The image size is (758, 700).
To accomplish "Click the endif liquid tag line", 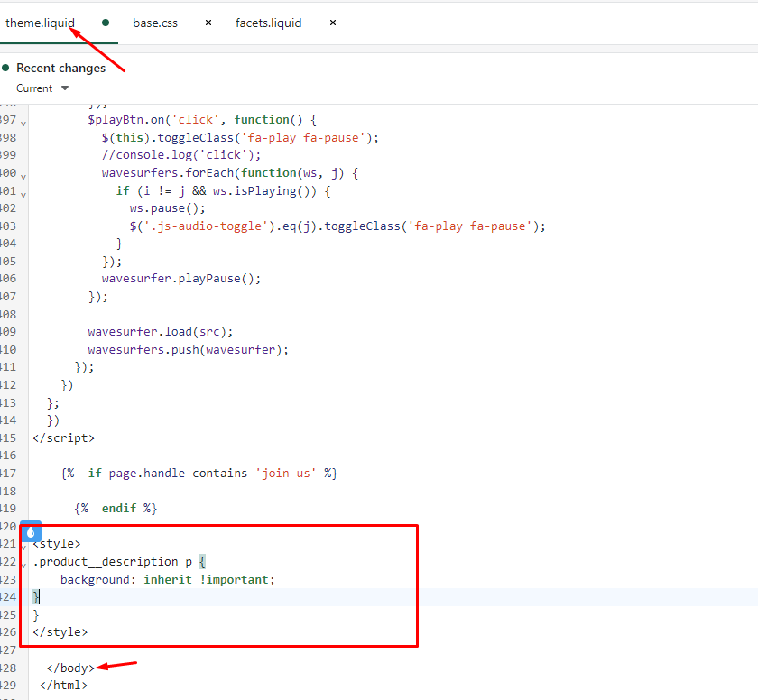I will click(116, 508).
